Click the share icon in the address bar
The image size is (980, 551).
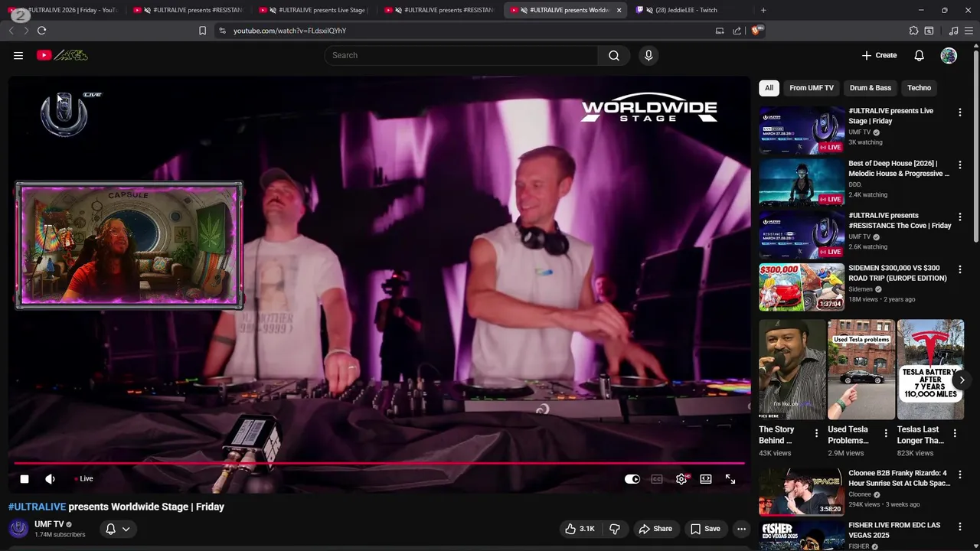coord(737,31)
